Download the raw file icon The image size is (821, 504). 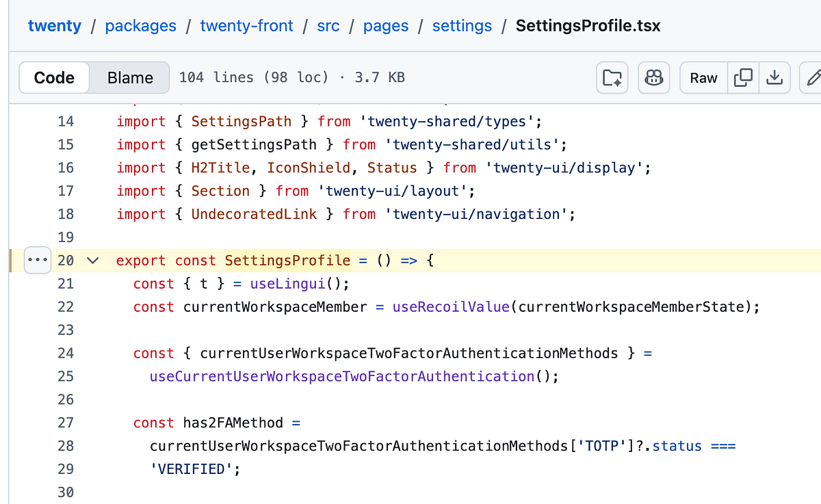(x=774, y=77)
